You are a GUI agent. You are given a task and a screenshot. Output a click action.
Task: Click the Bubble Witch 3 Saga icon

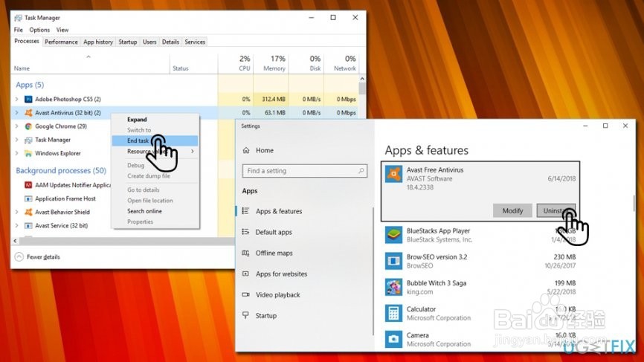[393, 288]
